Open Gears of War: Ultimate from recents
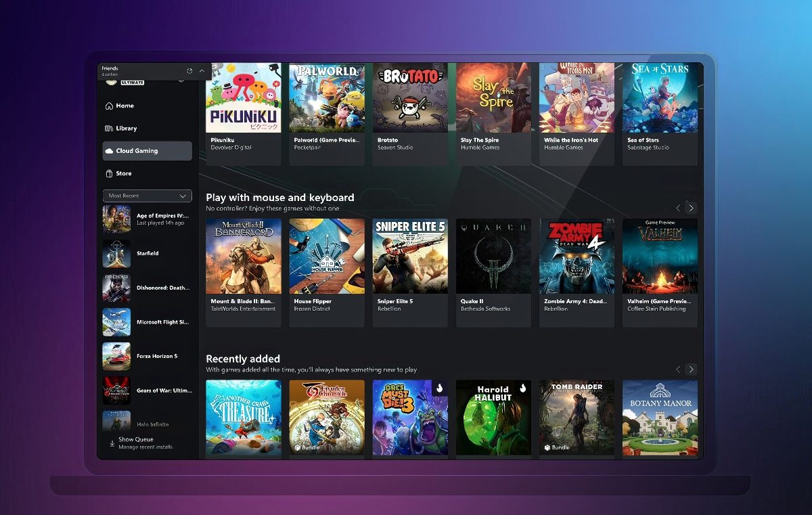 147,390
